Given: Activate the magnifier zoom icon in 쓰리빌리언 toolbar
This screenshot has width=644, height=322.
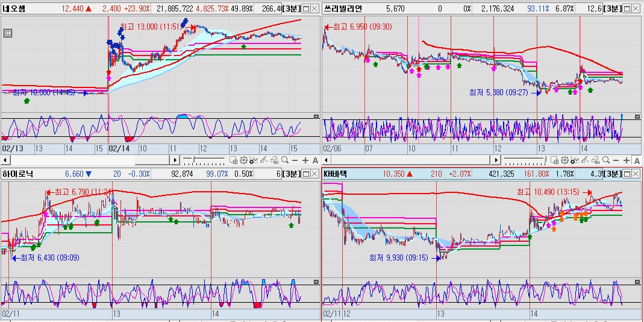Looking at the screenshot, I should 606,160.
